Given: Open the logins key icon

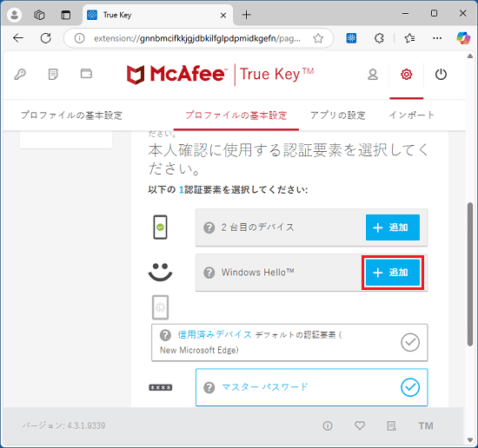Looking at the screenshot, I should point(20,75).
